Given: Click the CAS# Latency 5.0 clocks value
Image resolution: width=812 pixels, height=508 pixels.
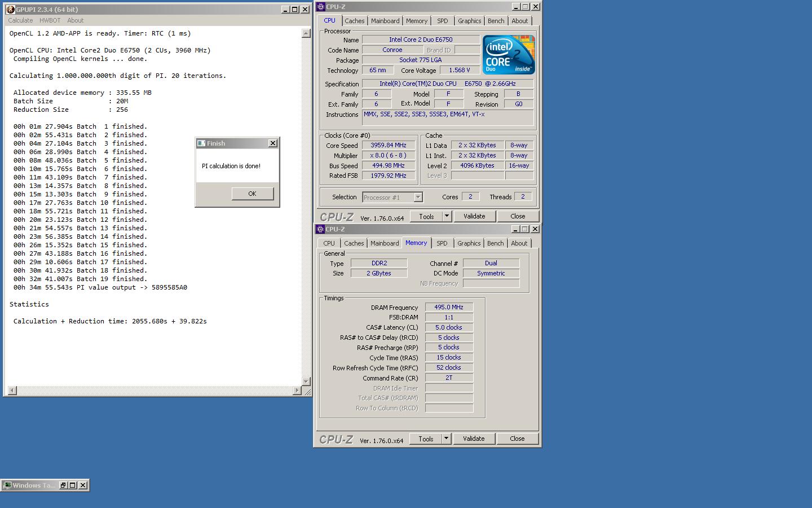Looking at the screenshot, I should (449, 327).
